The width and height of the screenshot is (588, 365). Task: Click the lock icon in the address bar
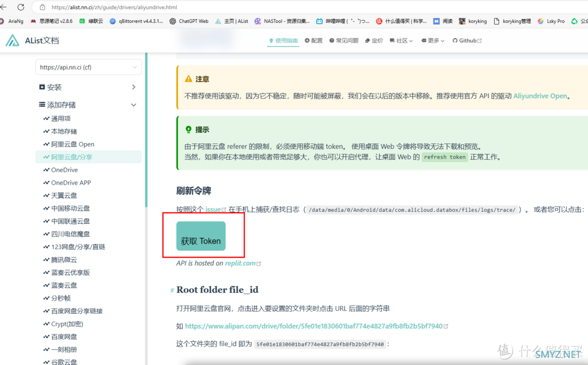pyautogui.click(x=42, y=7)
